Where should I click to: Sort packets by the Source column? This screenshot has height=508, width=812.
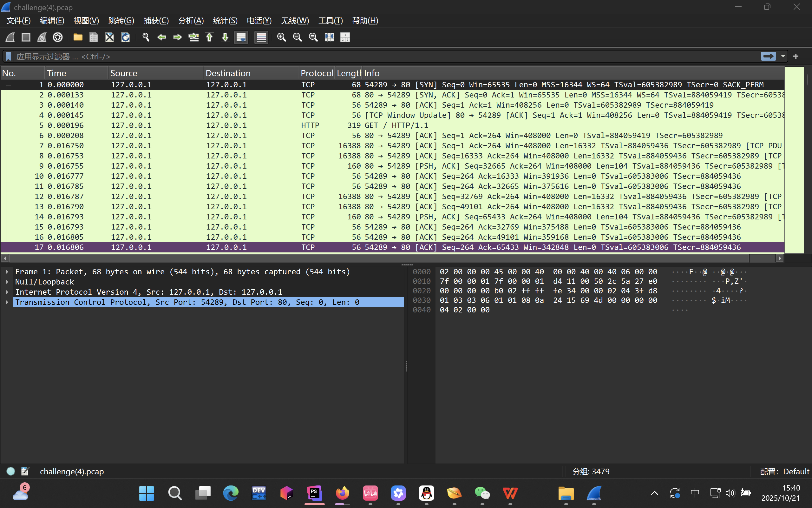click(x=156, y=73)
